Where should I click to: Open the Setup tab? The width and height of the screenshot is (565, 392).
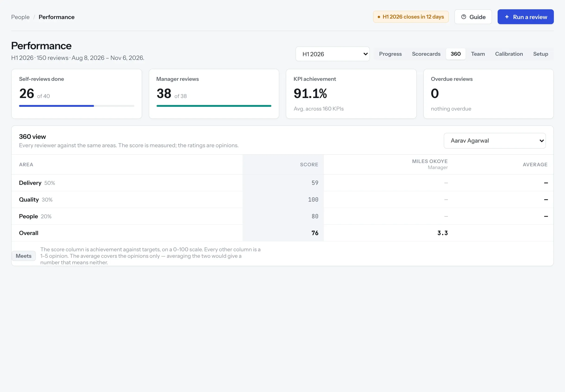point(540,54)
